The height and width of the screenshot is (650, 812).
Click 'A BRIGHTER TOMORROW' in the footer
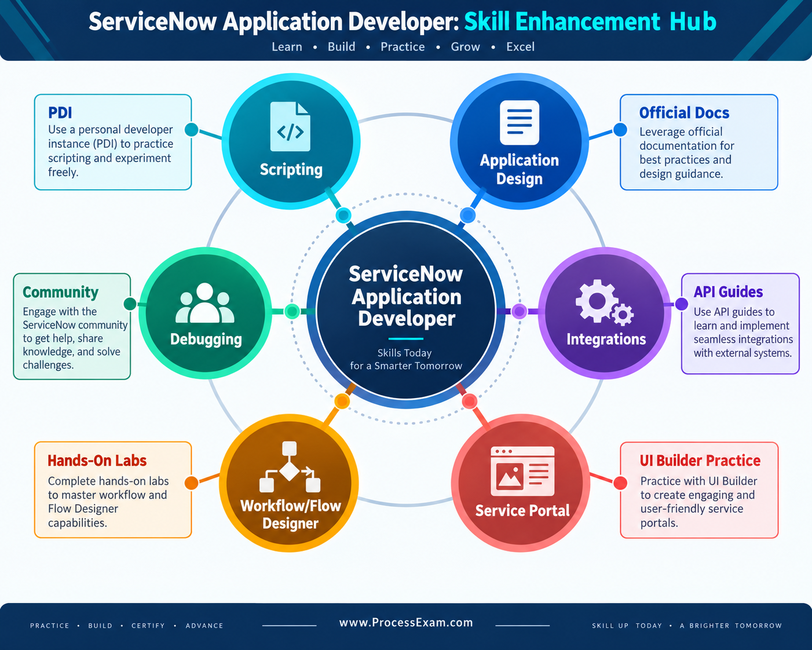click(731, 626)
